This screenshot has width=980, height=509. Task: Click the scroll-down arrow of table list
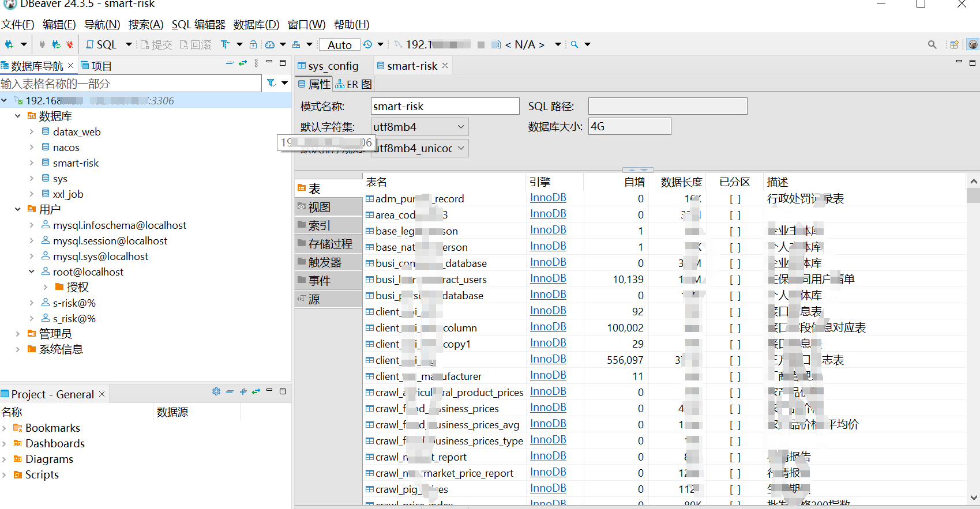tap(974, 497)
